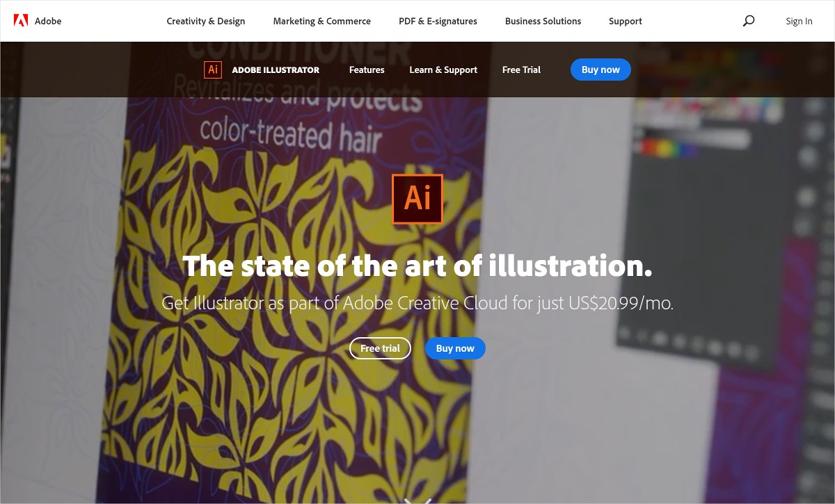Expand the Marketing & Commerce menu
The image size is (835, 504).
point(322,21)
